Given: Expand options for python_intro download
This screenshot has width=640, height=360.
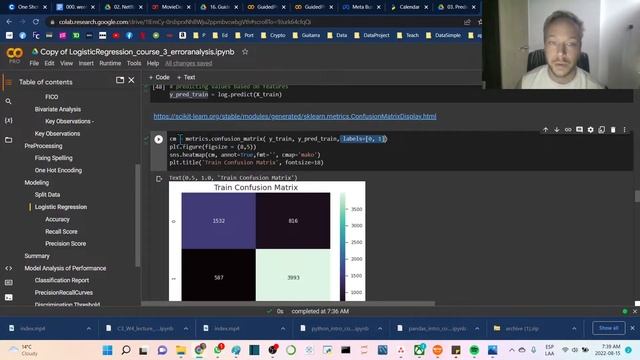Looking at the screenshot, I should [x=380, y=328].
